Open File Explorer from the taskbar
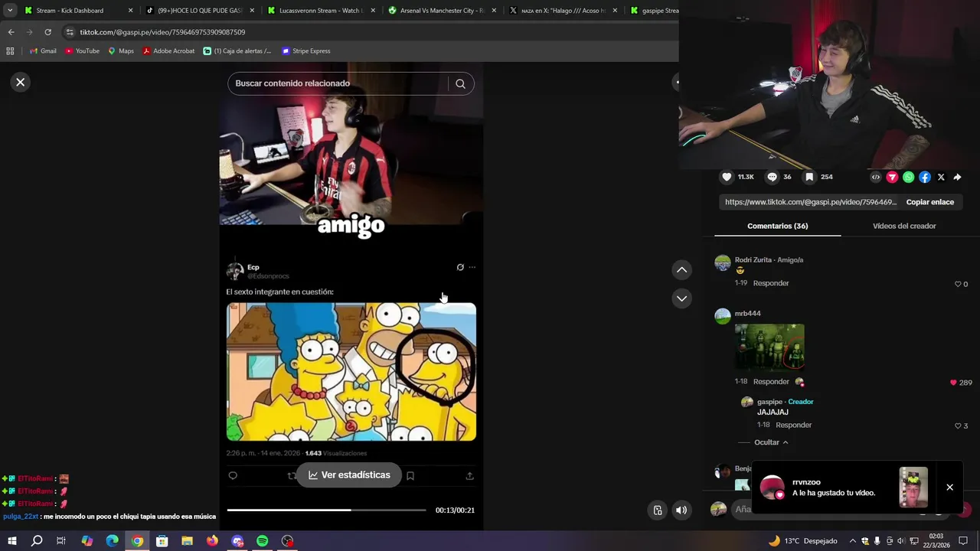Viewport: 980px width, 551px height. (187, 541)
